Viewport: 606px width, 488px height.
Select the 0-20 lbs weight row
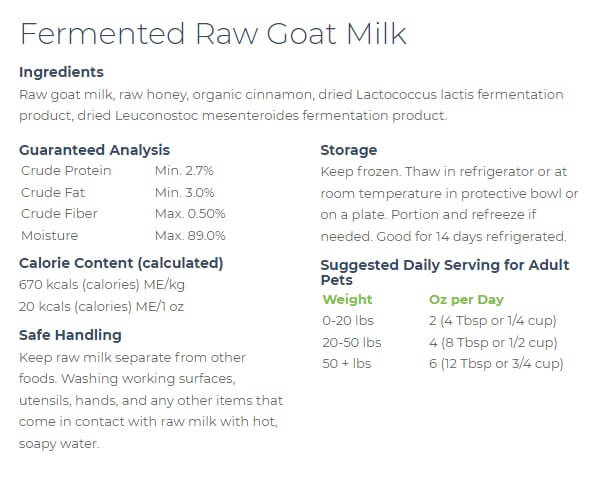348,320
